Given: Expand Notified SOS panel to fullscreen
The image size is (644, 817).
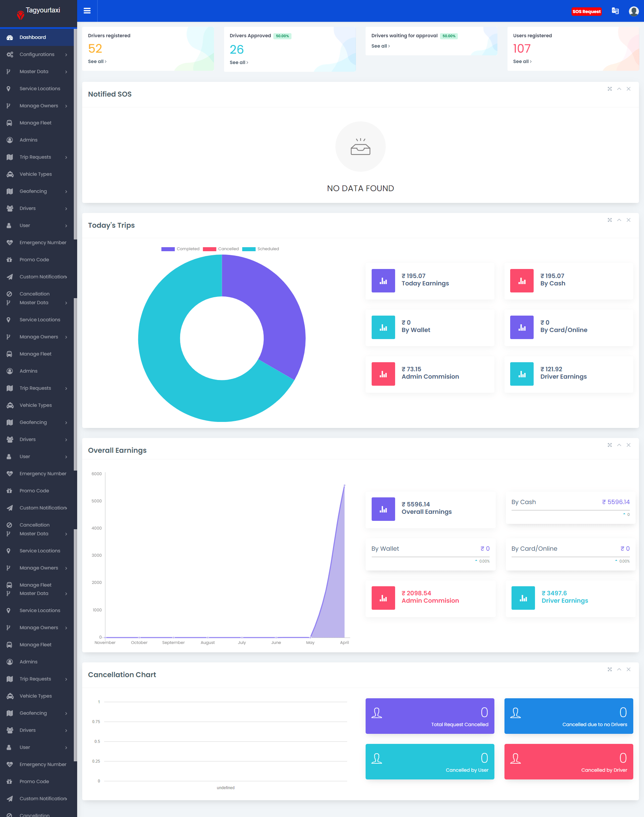Looking at the screenshot, I should (x=610, y=89).
